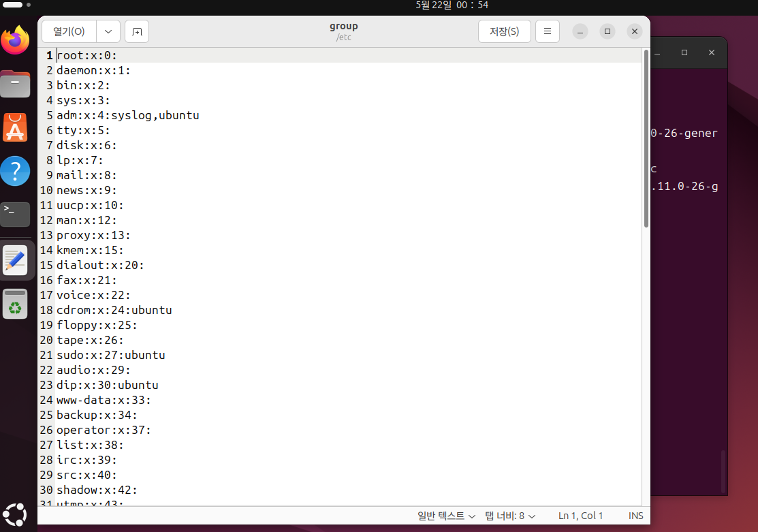Click the www-data:x:33: line
Viewport: 758px width, 532px height.
104,401
